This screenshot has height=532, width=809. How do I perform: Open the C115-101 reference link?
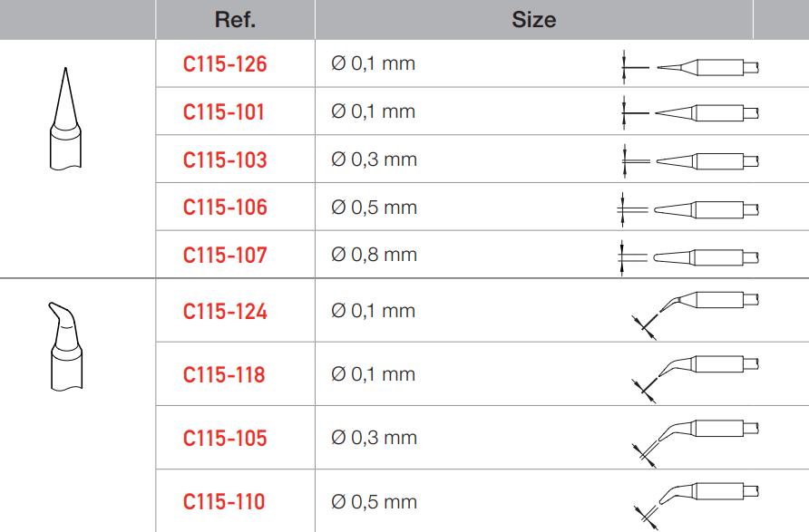225,112
